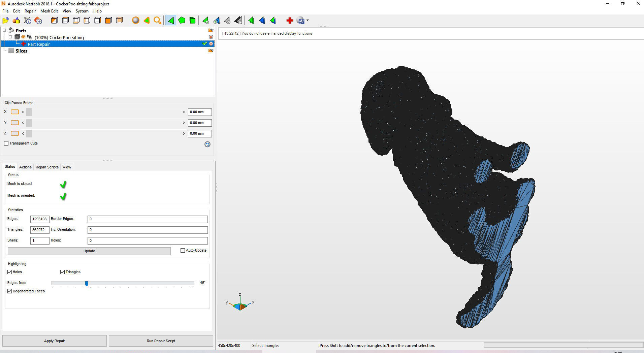Click the red cross repair icon
644x353 pixels.
(289, 21)
